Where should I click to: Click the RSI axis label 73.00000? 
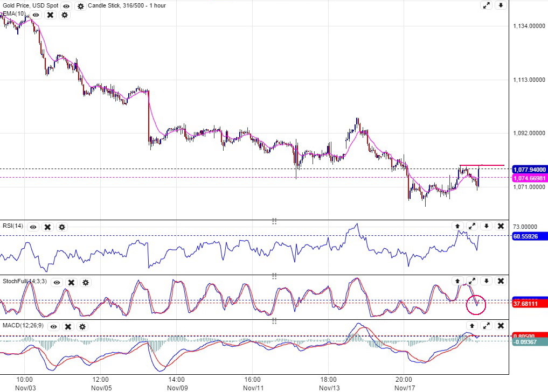[x=525, y=227]
